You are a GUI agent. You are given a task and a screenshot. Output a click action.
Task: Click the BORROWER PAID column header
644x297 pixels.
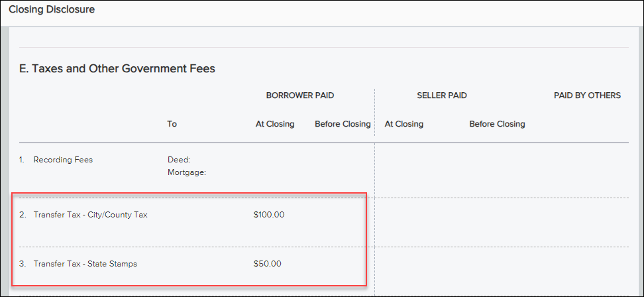tap(300, 95)
